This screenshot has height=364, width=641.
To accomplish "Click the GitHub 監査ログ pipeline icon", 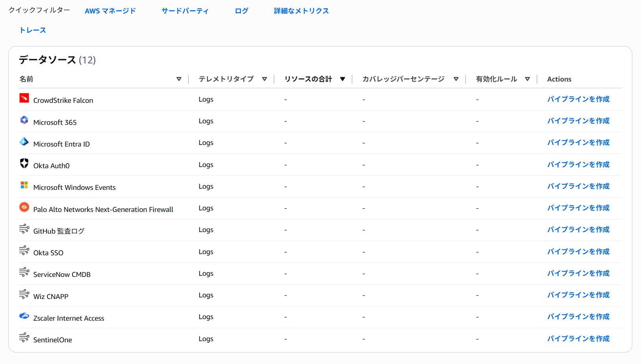I will click(24, 228).
